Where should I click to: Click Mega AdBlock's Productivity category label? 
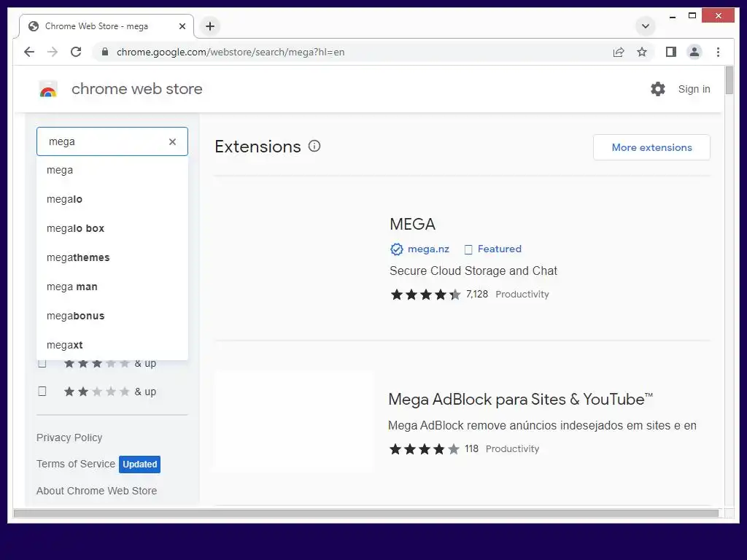click(x=512, y=449)
